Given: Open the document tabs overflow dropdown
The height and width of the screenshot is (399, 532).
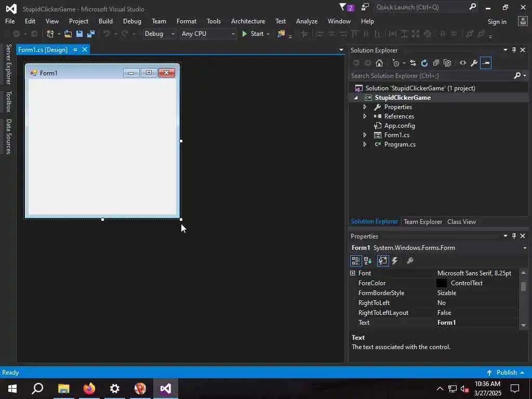Looking at the screenshot, I should [341, 50].
